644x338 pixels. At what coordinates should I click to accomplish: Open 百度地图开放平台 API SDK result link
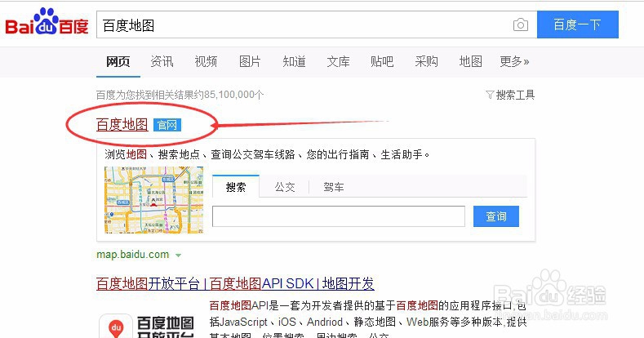[x=235, y=283]
